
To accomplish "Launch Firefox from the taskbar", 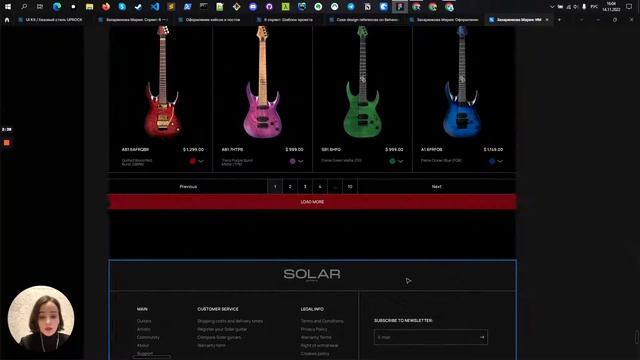I will (106, 7).
